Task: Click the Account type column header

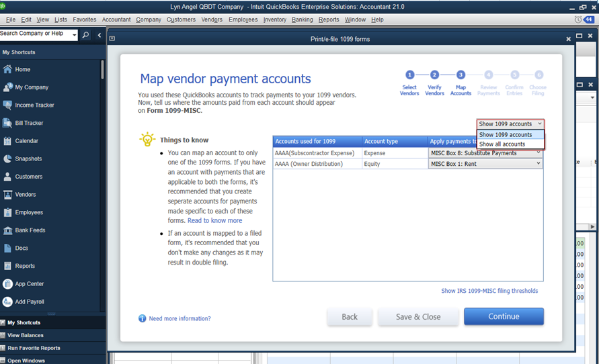Action: point(395,141)
